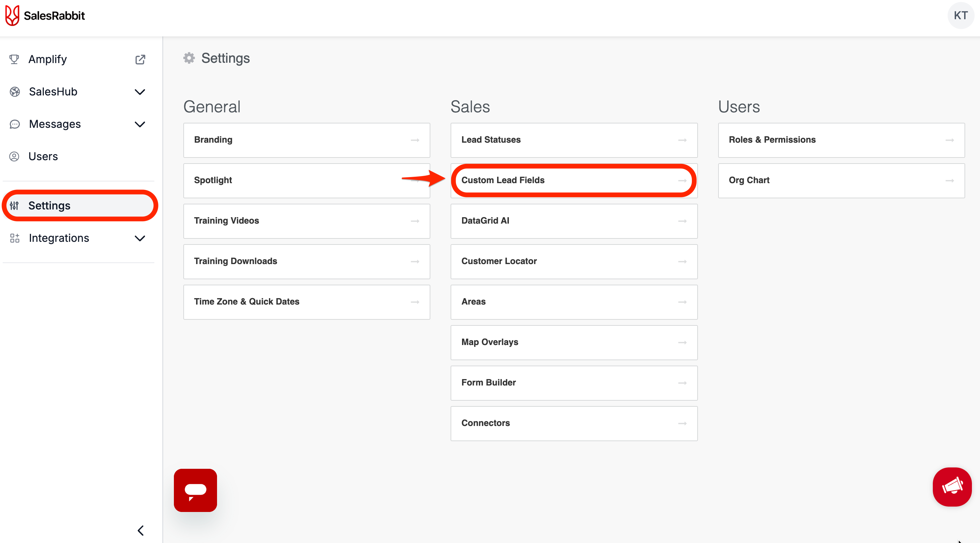Open Roles & Permissions settings
980x543 pixels.
841,140
